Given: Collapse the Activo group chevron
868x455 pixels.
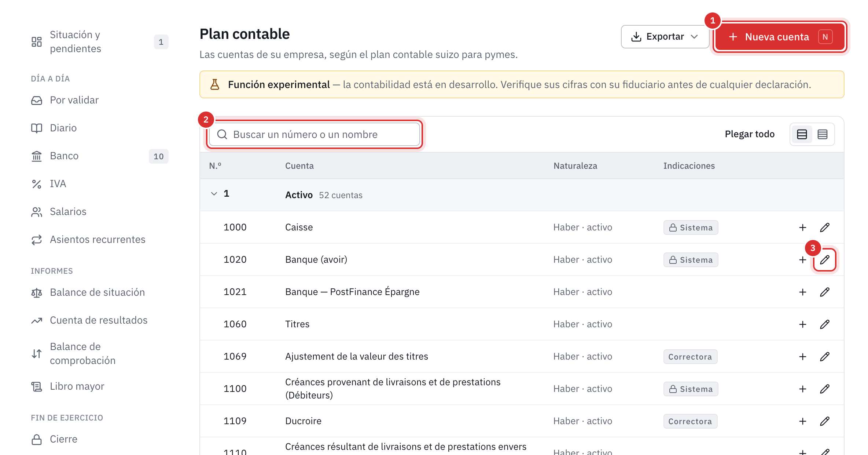Looking at the screenshot, I should [214, 194].
